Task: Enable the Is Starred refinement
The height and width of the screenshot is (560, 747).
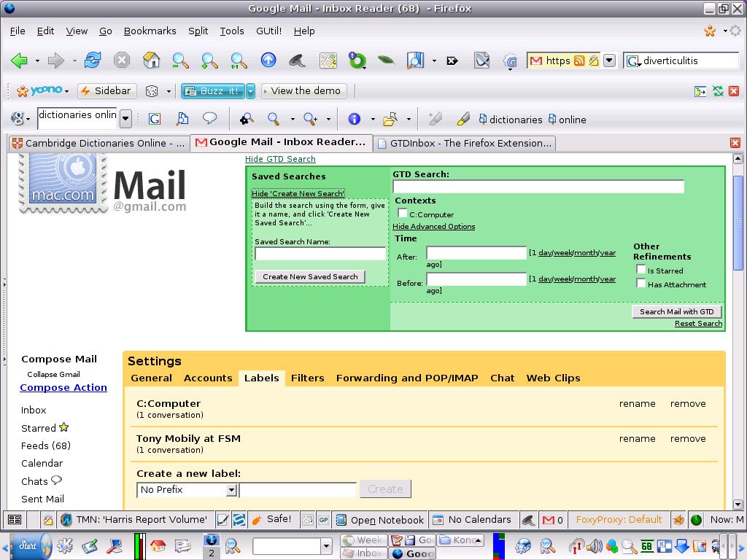Action: pos(640,270)
